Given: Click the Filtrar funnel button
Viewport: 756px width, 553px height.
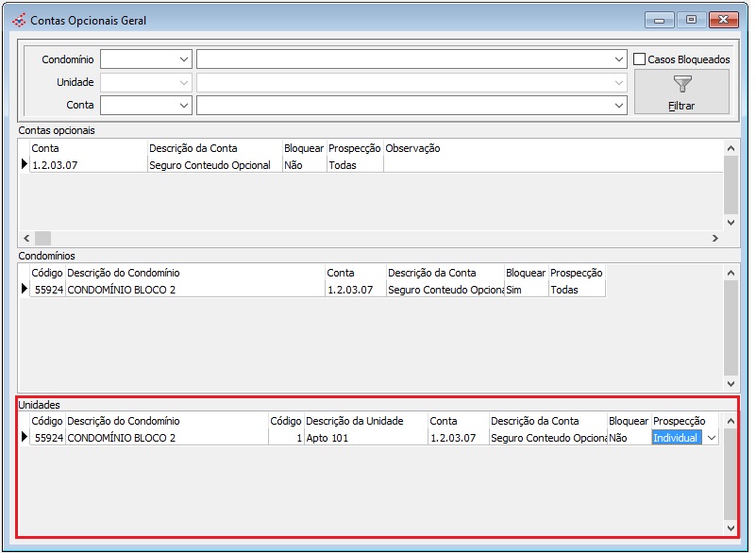Looking at the screenshot, I should 681,92.
